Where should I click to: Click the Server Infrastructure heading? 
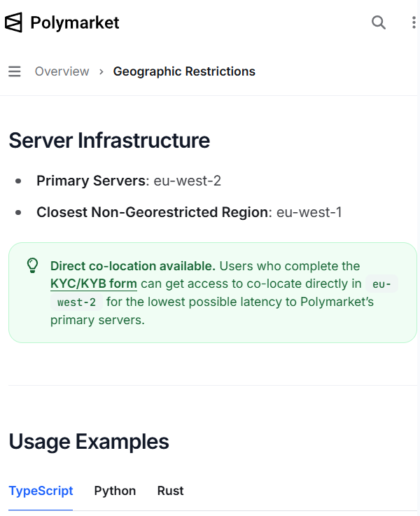point(109,141)
